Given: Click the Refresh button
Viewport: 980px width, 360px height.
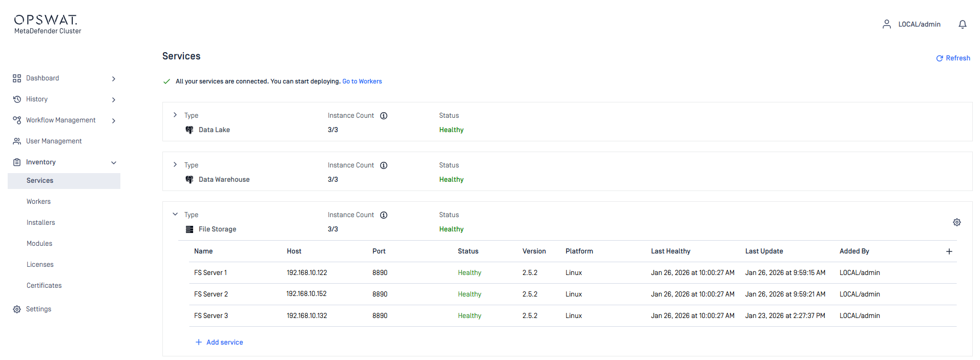Looking at the screenshot, I should pyautogui.click(x=953, y=58).
